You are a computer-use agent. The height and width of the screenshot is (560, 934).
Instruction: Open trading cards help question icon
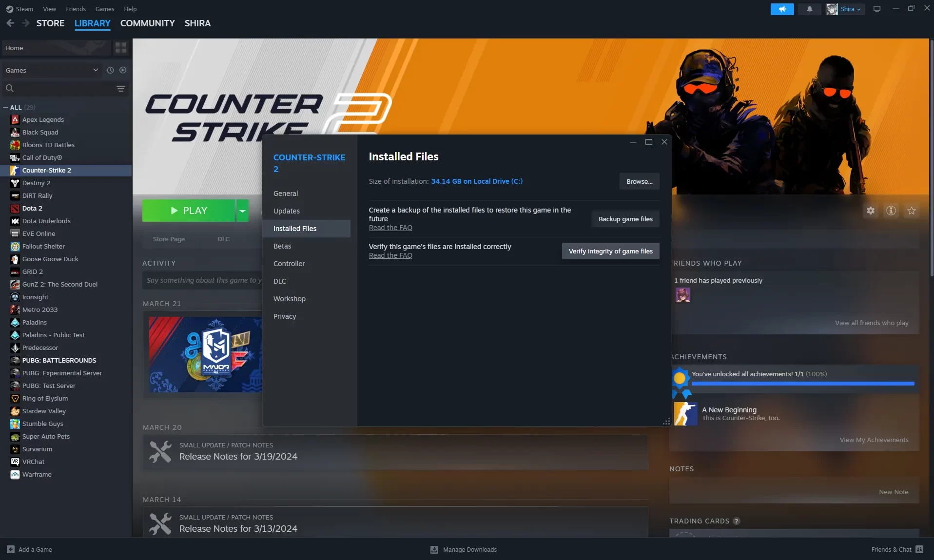click(x=737, y=521)
